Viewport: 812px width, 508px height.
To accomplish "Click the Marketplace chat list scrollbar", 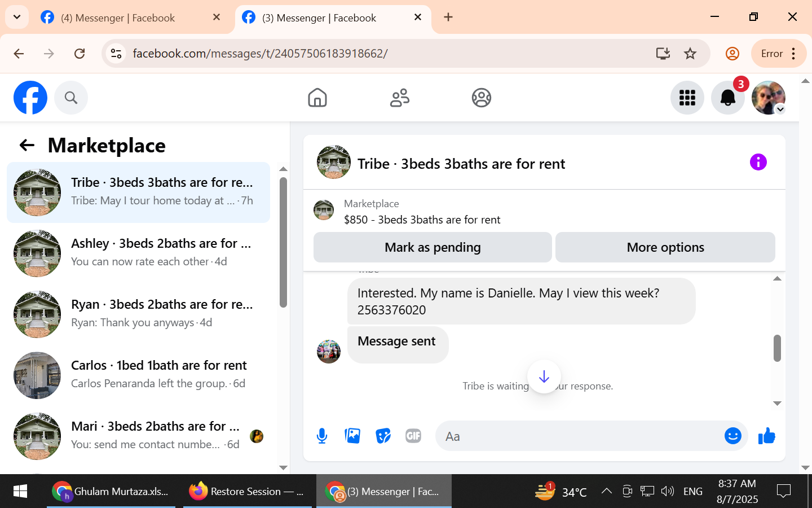I will pyautogui.click(x=283, y=243).
